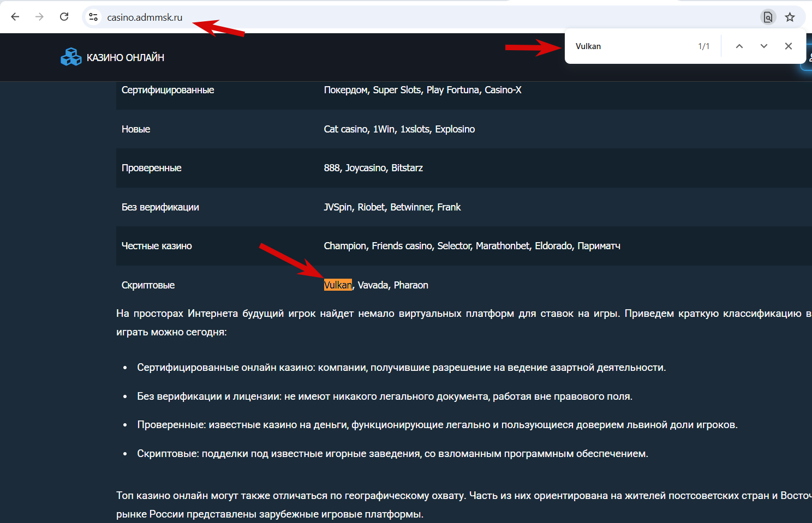Click the cell 888, Joycasino, Bitstarz
Image resolution: width=812 pixels, height=523 pixels.
[x=373, y=168]
